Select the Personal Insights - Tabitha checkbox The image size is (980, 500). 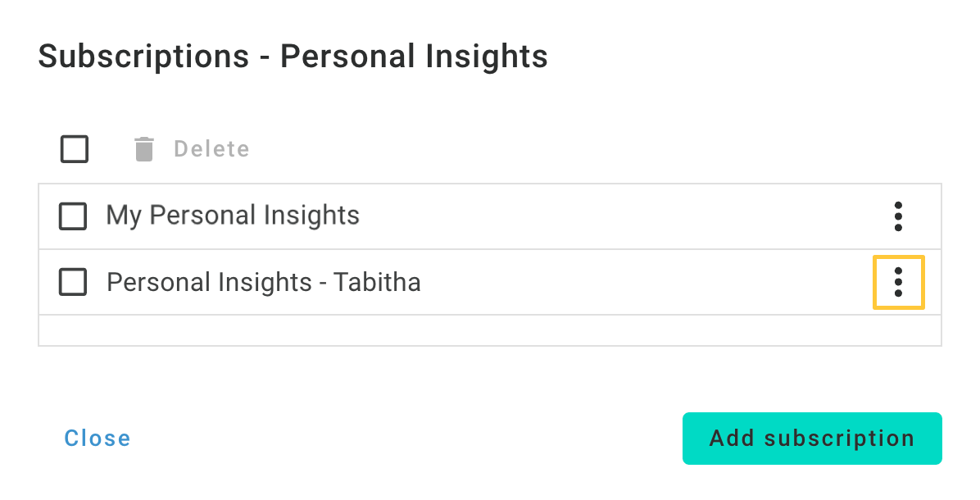click(x=72, y=283)
